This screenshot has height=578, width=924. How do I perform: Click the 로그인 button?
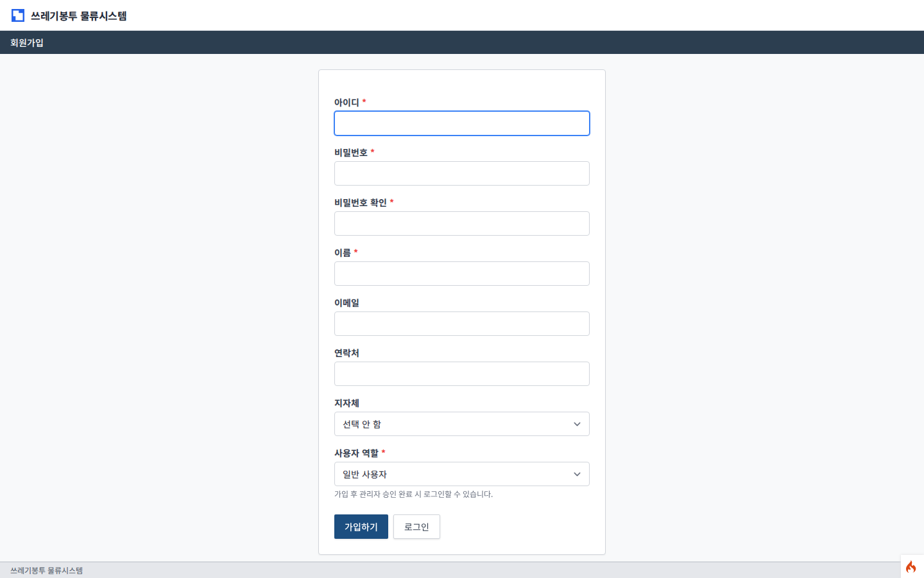click(416, 527)
